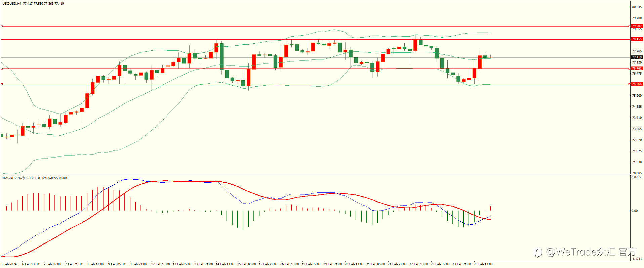Click the 5 Feb 2024 date label

coord(9,264)
